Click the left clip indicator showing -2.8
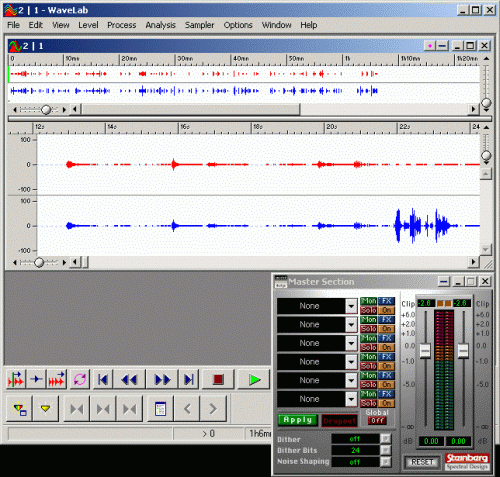This screenshot has height=477, width=500. (x=426, y=303)
